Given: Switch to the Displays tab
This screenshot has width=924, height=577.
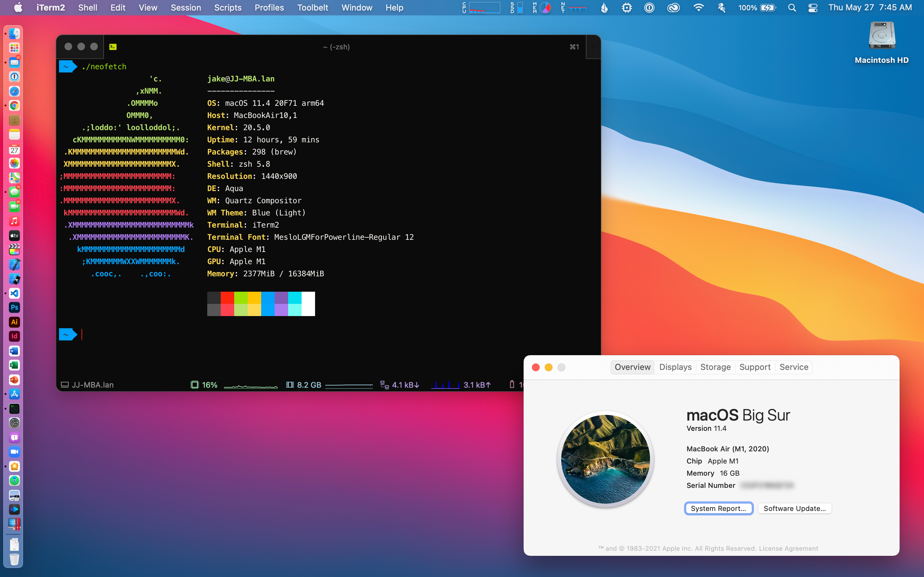Looking at the screenshot, I should point(675,367).
